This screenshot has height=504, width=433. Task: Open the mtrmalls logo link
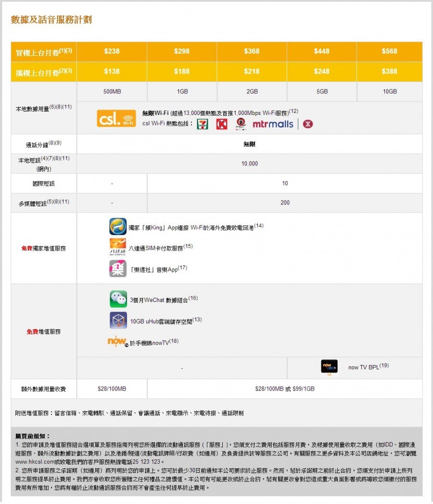(x=273, y=123)
